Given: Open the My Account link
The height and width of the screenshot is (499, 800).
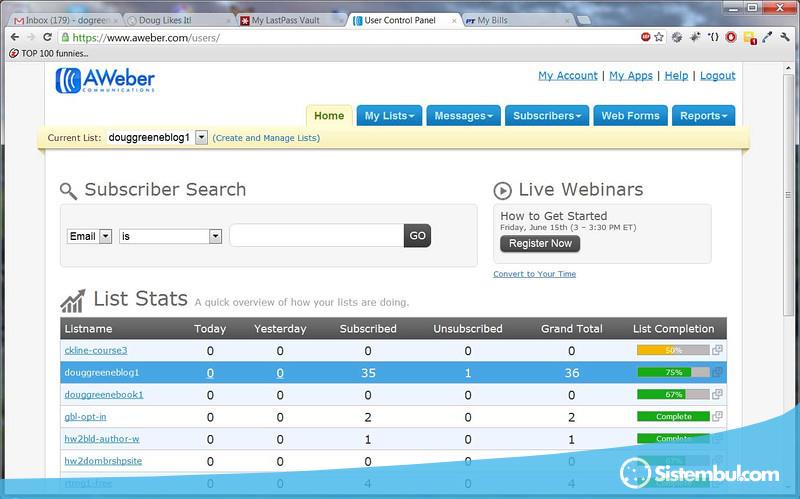Looking at the screenshot, I should (568, 76).
